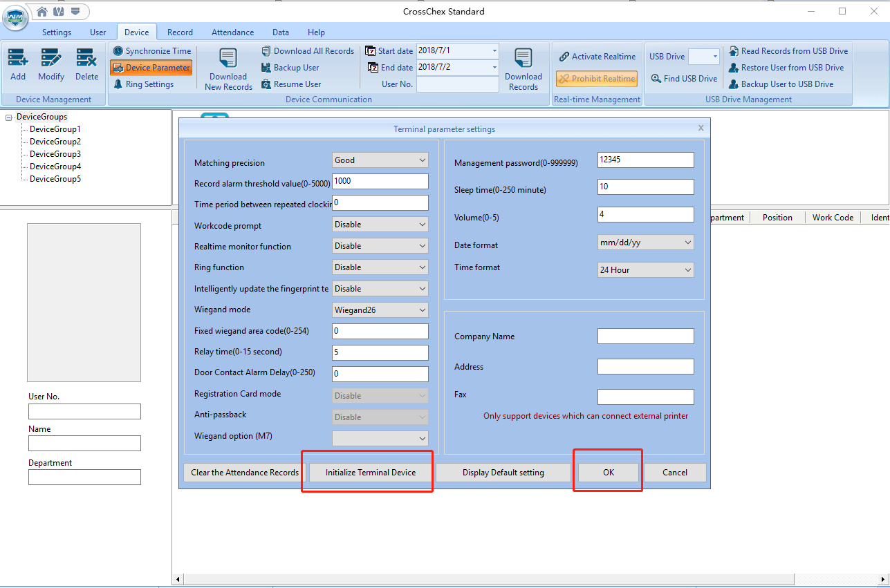Screen dimensions: 890x588
Task: Open the Record tab
Action: tap(180, 32)
